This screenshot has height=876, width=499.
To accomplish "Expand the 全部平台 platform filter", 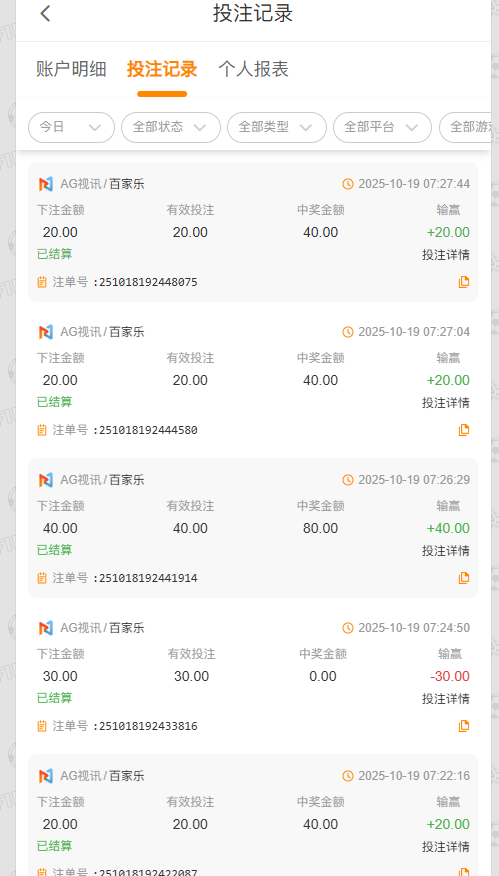I will [x=382, y=127].
